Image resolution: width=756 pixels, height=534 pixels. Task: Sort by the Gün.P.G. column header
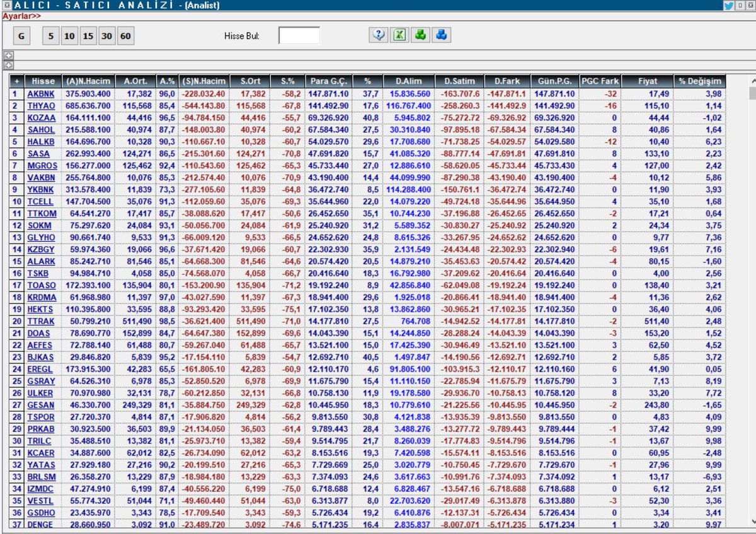coord(554,81)
